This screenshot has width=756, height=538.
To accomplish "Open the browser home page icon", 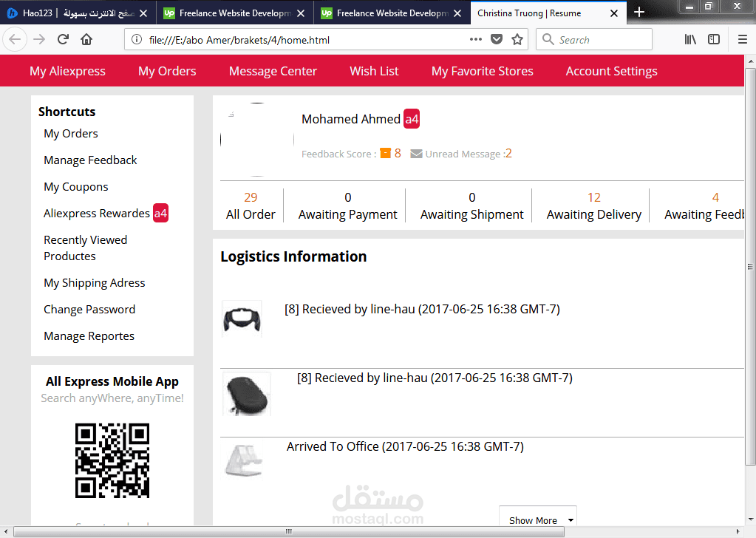I will pyautogui.click(x=86, y=39).
